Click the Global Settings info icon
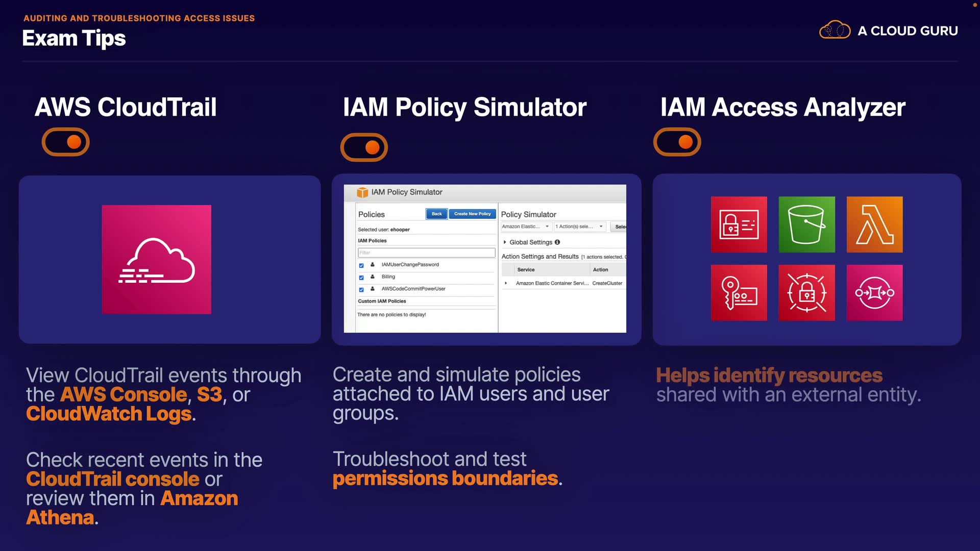 pyautogui.click(x=557, y=242)
